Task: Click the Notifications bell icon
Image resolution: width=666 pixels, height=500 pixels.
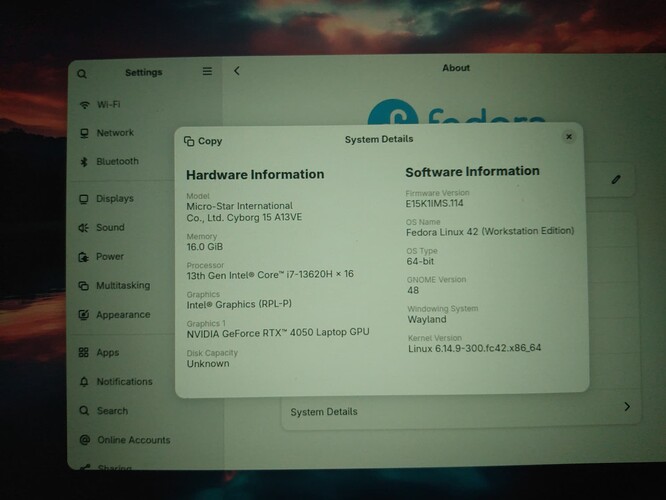Action: coord(84,382)
